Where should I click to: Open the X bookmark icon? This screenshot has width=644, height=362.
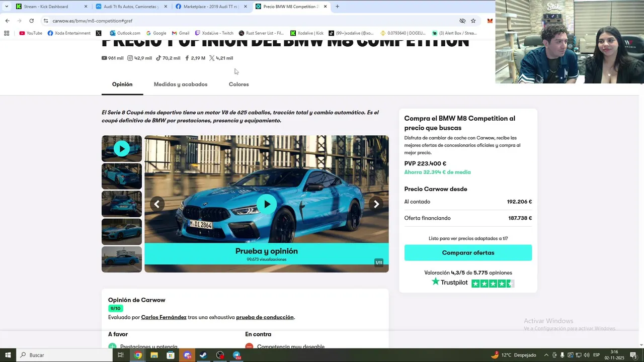pos(99,33)
